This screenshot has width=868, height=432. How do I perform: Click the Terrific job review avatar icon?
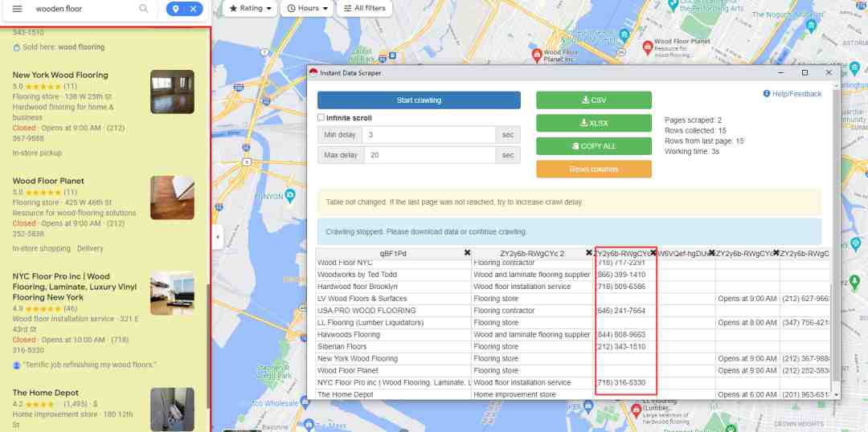click(17, 365)
